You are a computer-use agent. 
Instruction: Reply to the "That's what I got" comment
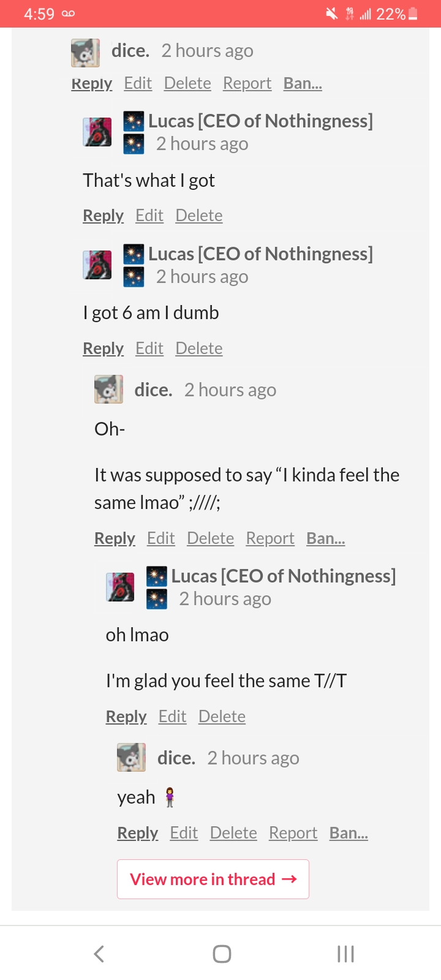[103, 216]
